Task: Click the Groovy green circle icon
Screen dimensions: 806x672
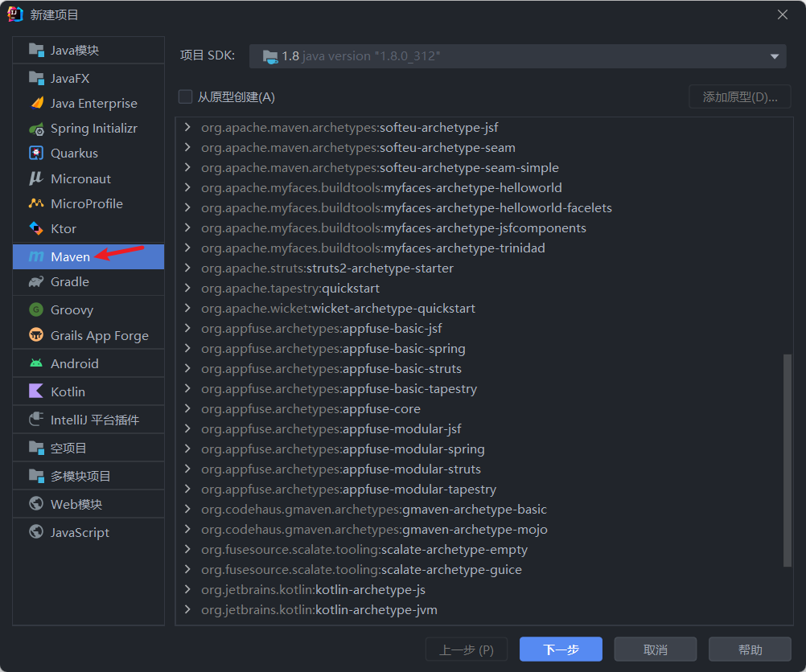Action: (x=36, y=309)
